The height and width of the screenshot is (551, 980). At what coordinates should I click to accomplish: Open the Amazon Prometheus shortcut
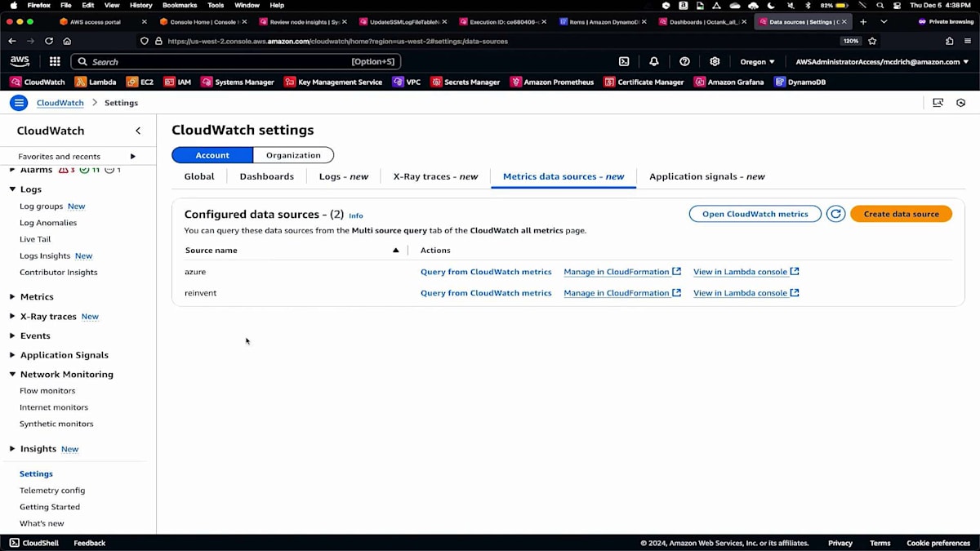pos(552,82)
